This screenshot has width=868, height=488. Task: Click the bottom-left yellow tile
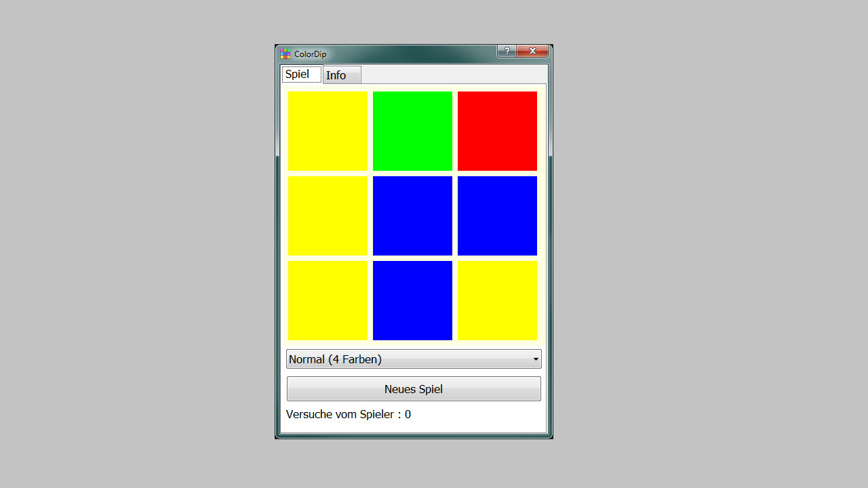point(328,300)
